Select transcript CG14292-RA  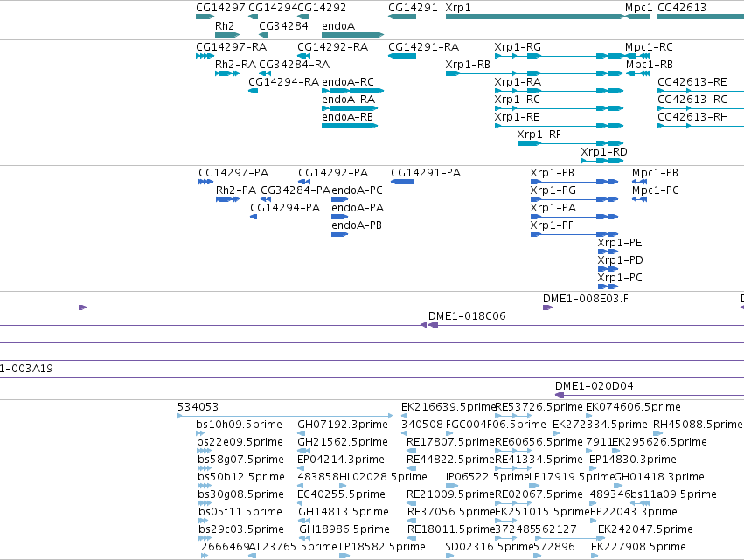(332, 47)
